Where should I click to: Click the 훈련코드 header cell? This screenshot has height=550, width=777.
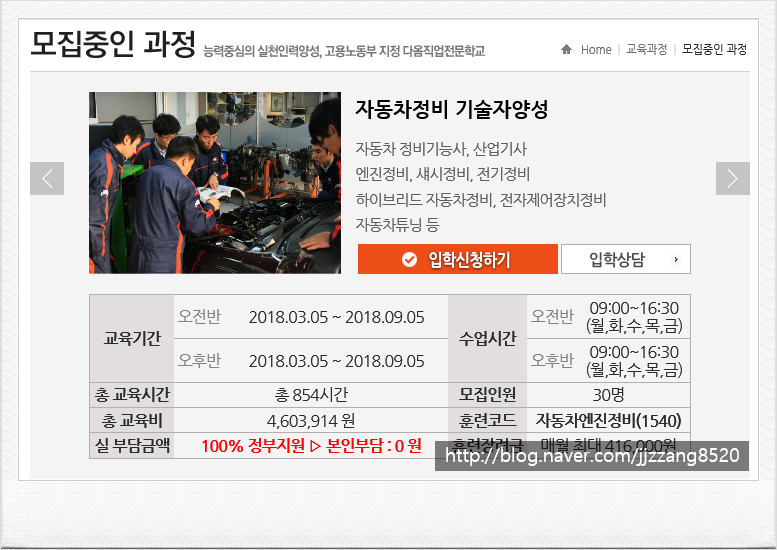[x=488, y=421]
